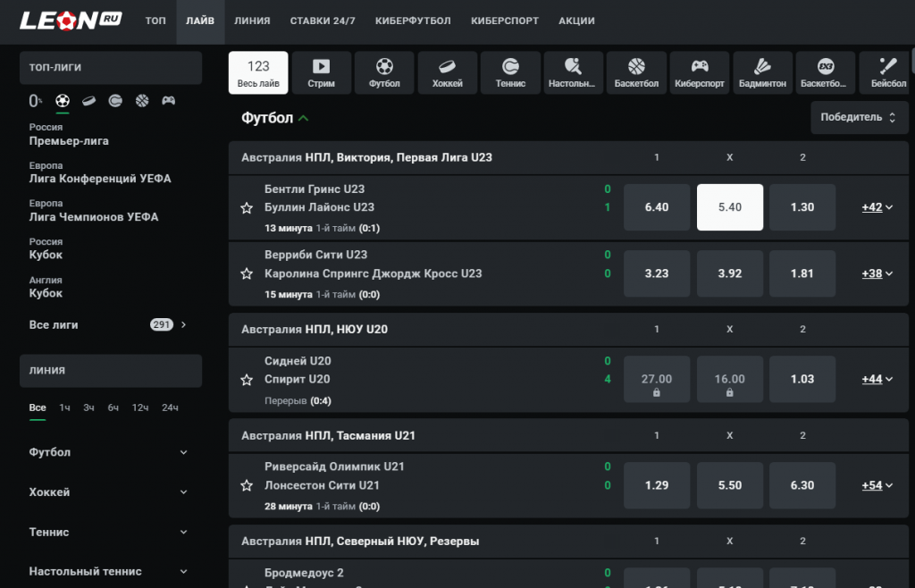Open Россия Премьер-лига in top leagues
915x588 pixels.
point(69,135)
